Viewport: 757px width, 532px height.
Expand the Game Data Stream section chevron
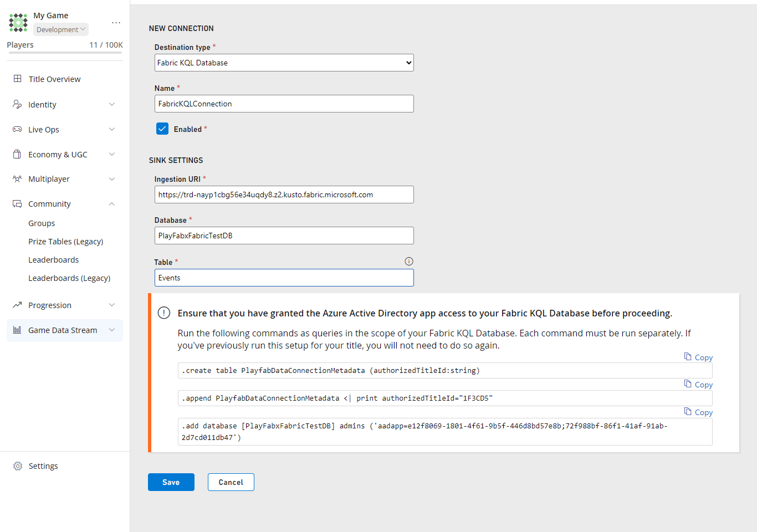point(112,330)
